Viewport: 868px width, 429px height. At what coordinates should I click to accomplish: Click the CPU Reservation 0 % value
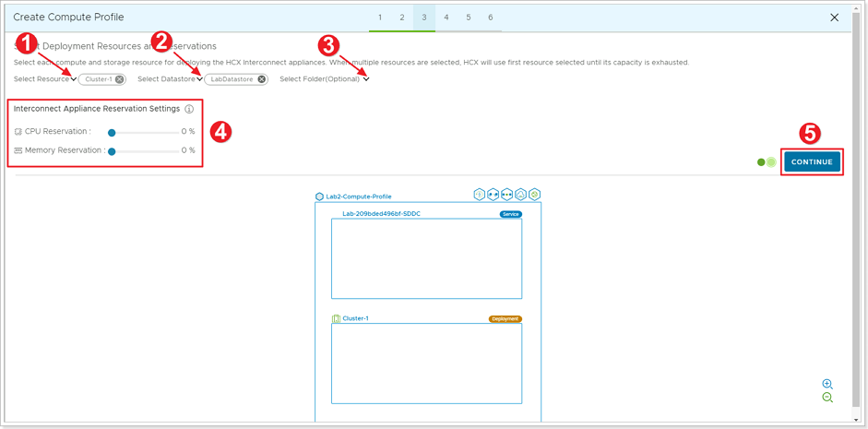click(188, 132)
